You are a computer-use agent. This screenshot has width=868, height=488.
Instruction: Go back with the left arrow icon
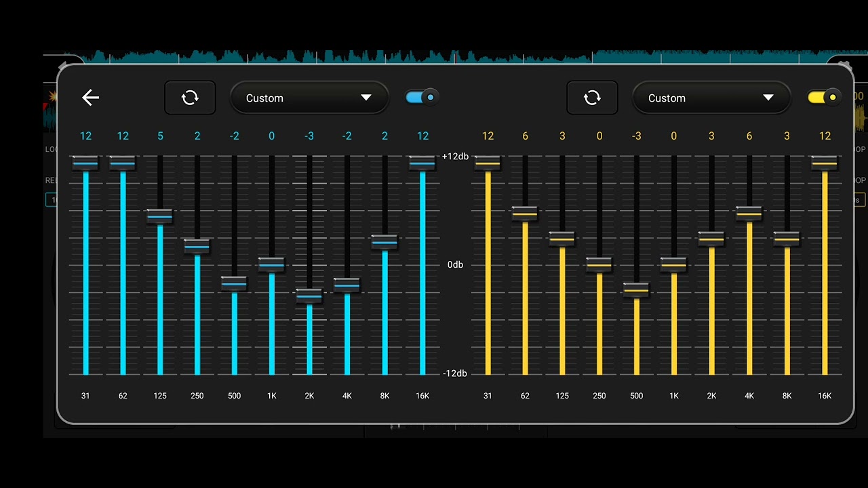[90, 98]
